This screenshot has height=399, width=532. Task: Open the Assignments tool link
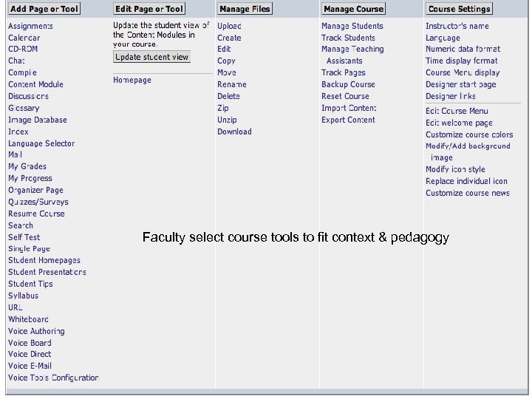30,26
